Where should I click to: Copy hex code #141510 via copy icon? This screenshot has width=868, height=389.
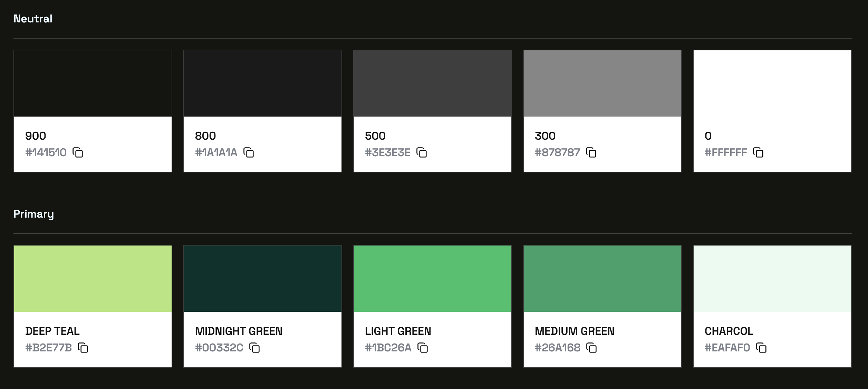click(78, 152)
